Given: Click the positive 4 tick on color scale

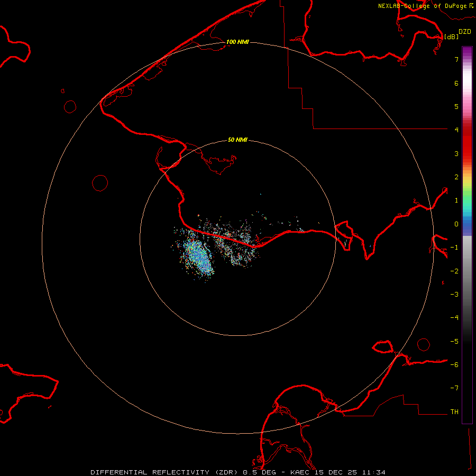Looking at the screenshot, I should (456, 130).
